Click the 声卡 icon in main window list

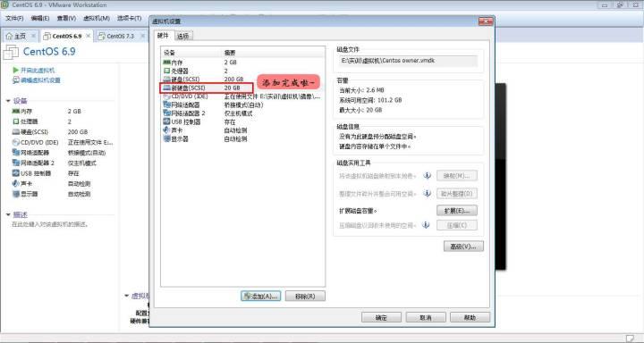click(x=16, y=183)
